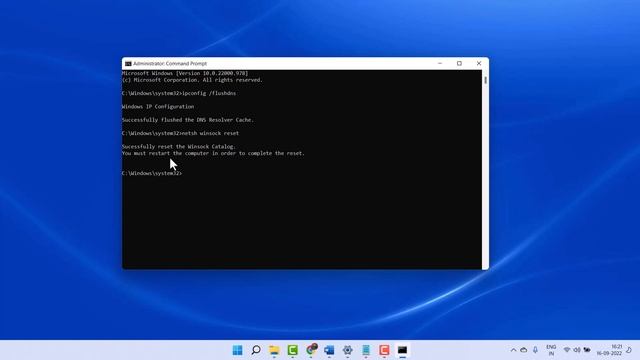Maximize the Command Prompt window
The width and height of the screenshot is (640, 360).
[x=459, y=63]
